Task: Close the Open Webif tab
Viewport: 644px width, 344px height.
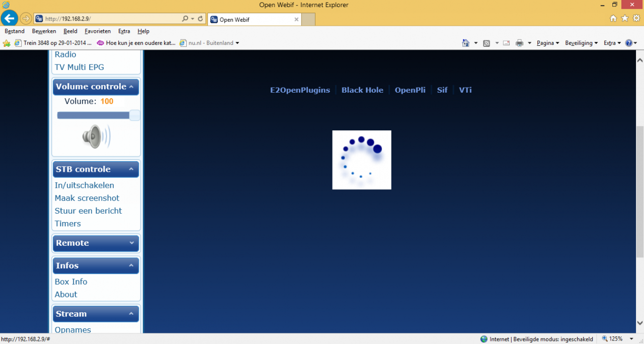Action: [296, 20]
